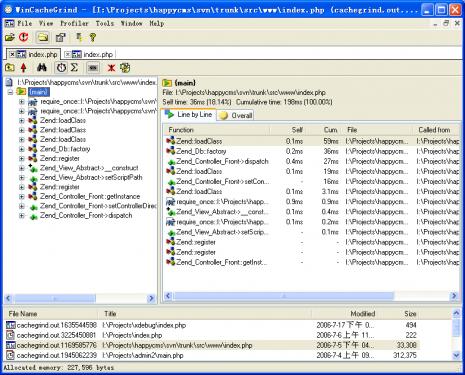Sort by the Self column header
This screenshot has height=375, width=465.
297,130
